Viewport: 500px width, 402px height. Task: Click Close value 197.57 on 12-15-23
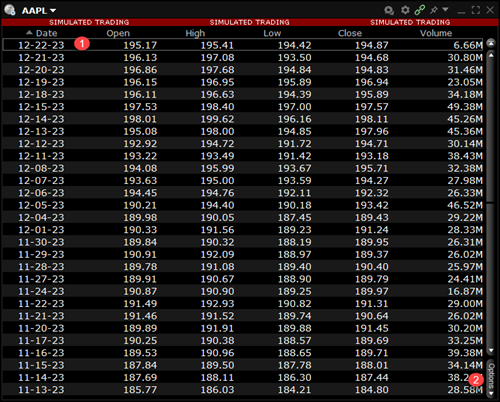pos(372,107)
